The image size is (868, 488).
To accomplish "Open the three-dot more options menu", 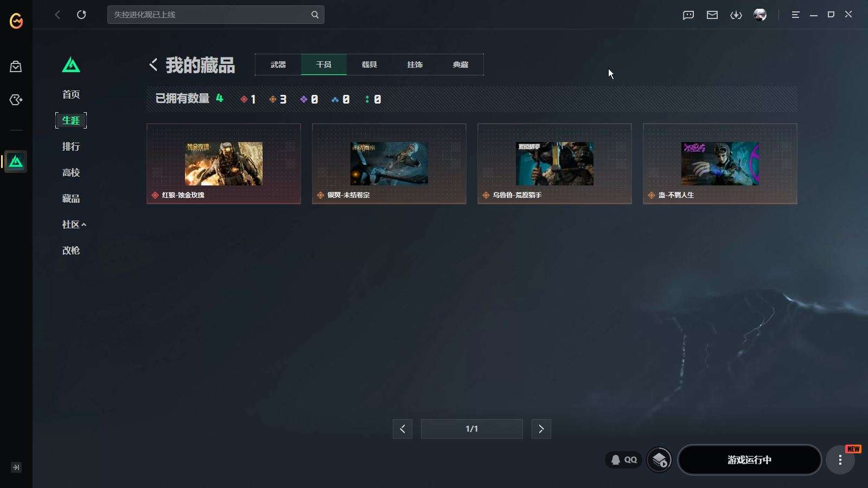I will [840, 460].
